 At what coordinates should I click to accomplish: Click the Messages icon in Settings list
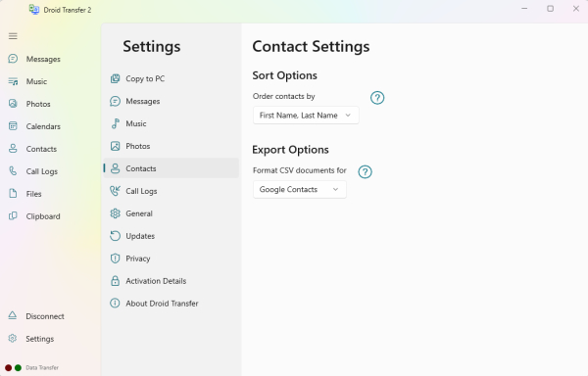point(115,101)
